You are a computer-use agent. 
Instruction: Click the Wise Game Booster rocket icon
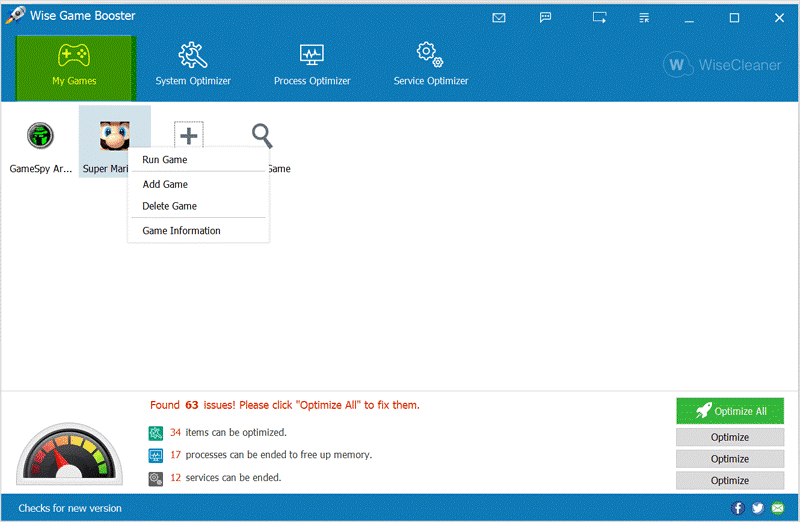pos(16,15)
